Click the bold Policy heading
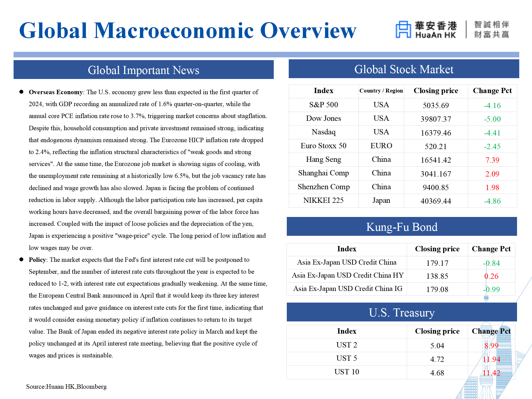The image size is (532, 399). [x=37, y=260]
